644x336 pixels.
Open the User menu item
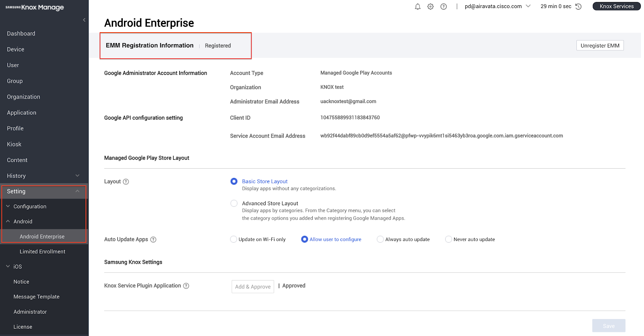[13, 65]
